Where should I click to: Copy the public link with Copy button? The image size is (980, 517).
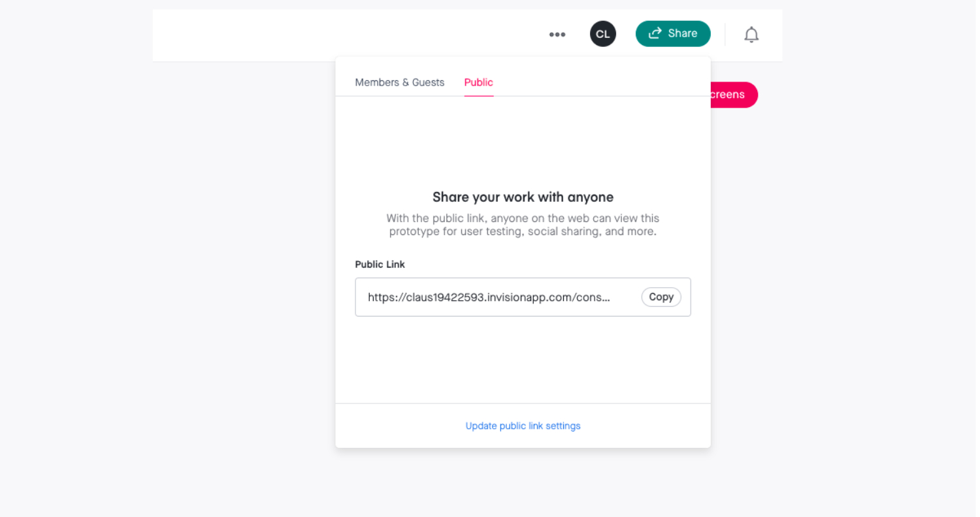click(661, 297)
